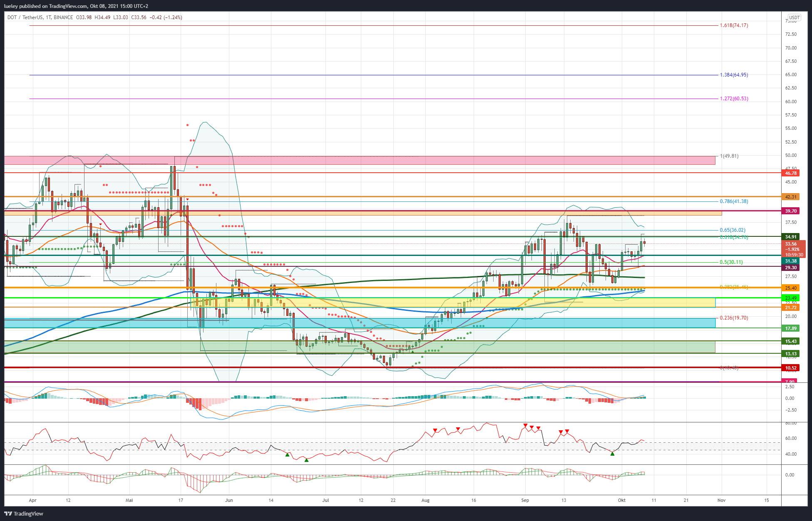The image size is (812, 521).
Task: Select the 0.236(19.70) Fibonacci label
Action: coord(734,318)
